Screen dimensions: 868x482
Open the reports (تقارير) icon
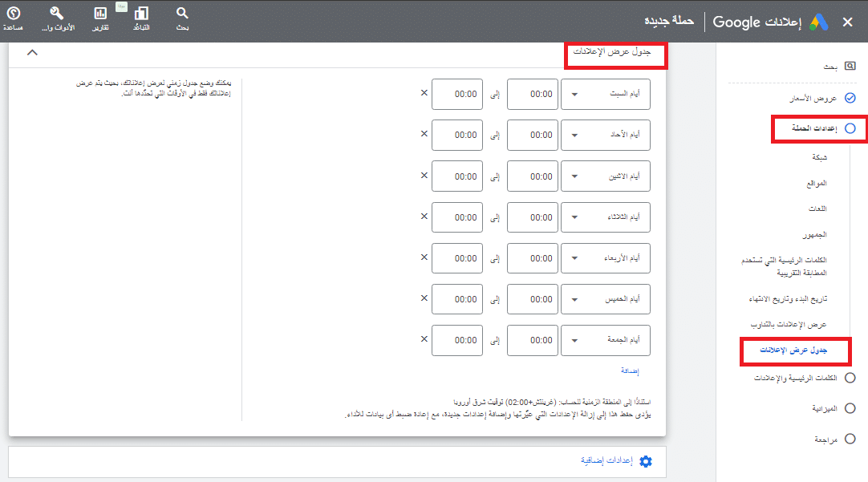point(100,14)
